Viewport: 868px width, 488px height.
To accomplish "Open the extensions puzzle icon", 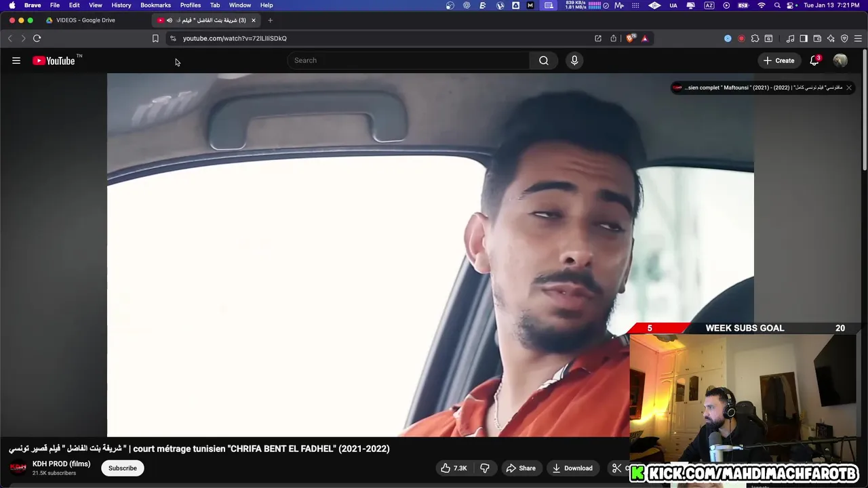I will tap(755, 39).
